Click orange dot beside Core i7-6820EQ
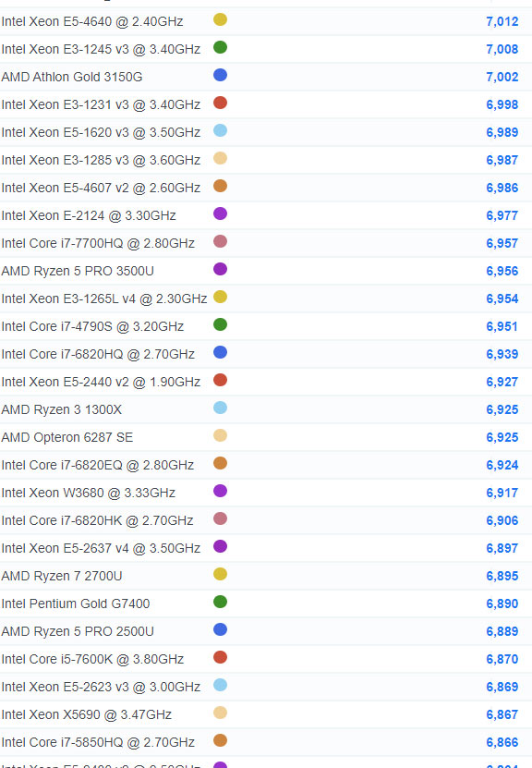The height and width of the screenshot is (768, 532). [220, 463]
